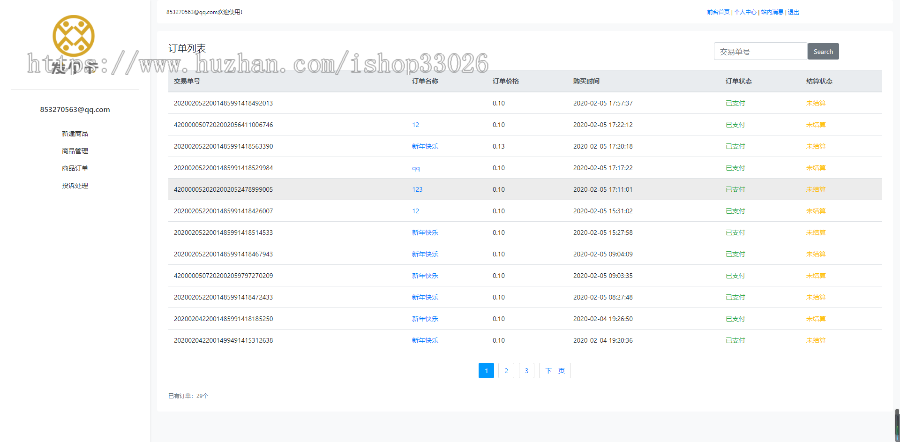Select the last sidebar item below 商品订单
Image resolution: width=900 pixels, height=442 pixels.
pos(75,185)
